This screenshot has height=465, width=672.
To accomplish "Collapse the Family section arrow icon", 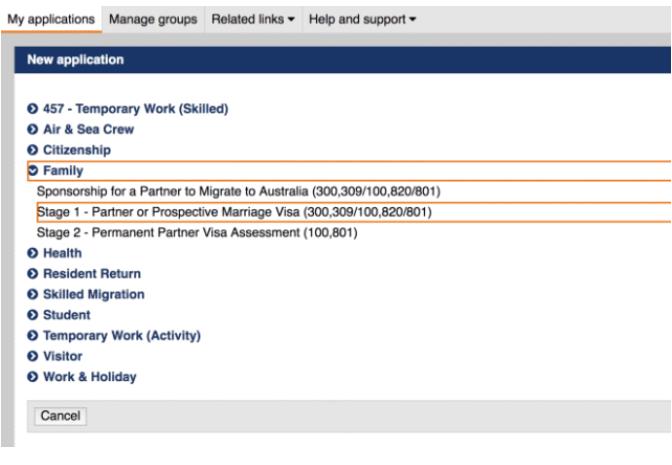I will pyautogui.click(x=32, y=171).
